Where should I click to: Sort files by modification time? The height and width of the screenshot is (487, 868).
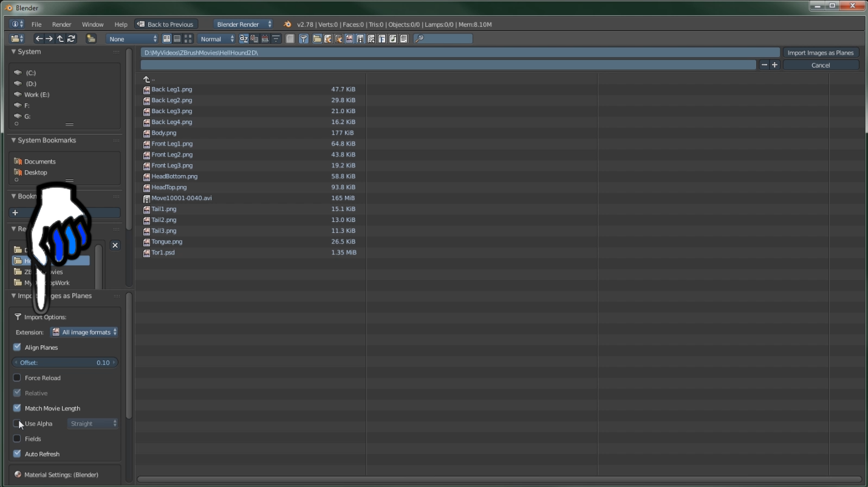click(265, 39)
